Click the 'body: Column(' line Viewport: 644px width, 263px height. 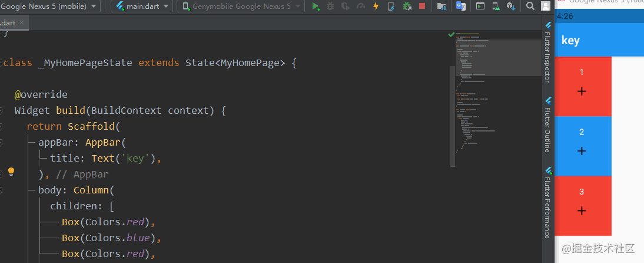tap(75, 190)
